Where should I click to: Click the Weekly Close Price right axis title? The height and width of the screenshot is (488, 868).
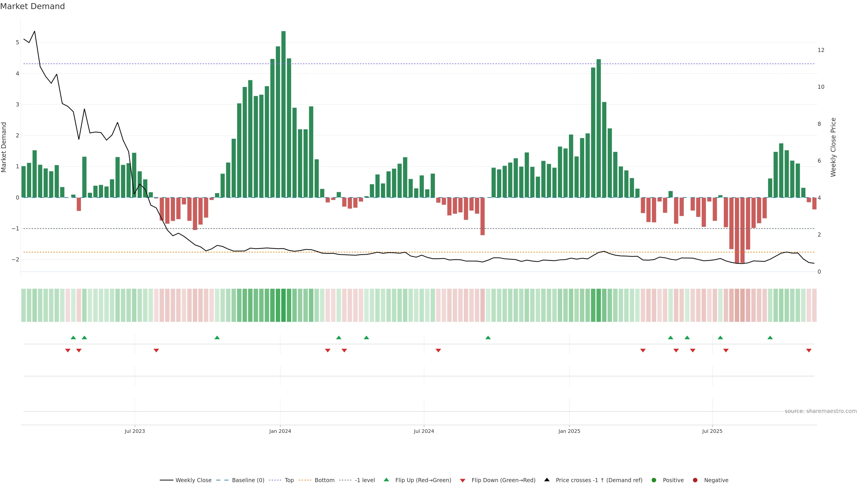[x=833, y=147]
